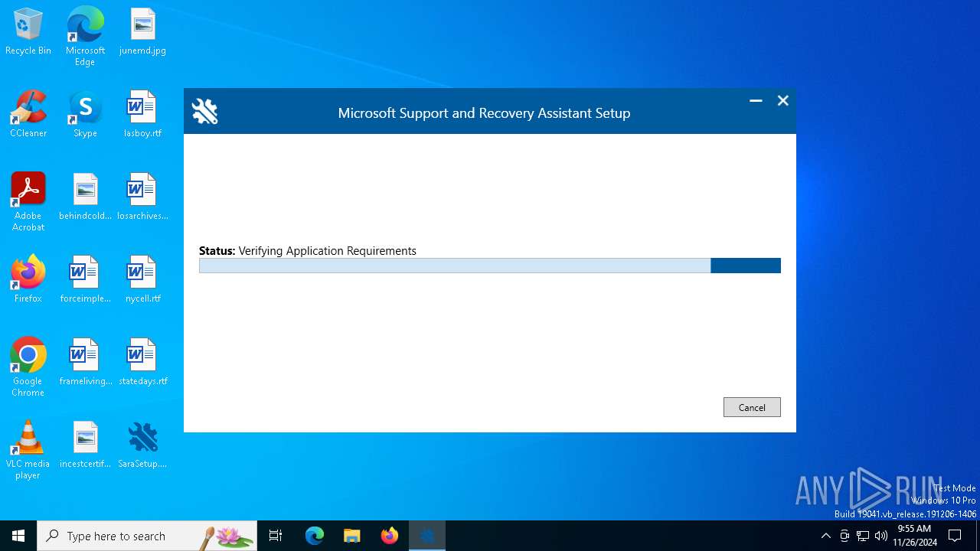
Task: Select the Google Chrome desktop shortcut
Action: pyautogui.click(x=28, y=367)
